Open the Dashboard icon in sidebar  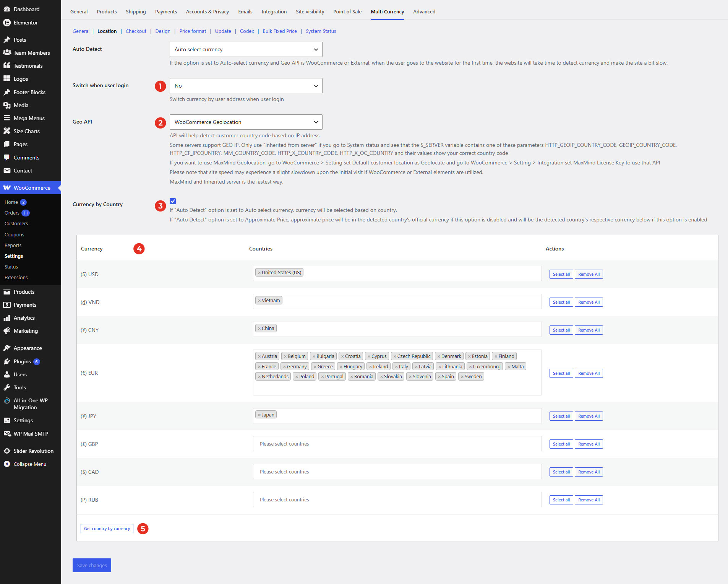[x=7, y=9]
